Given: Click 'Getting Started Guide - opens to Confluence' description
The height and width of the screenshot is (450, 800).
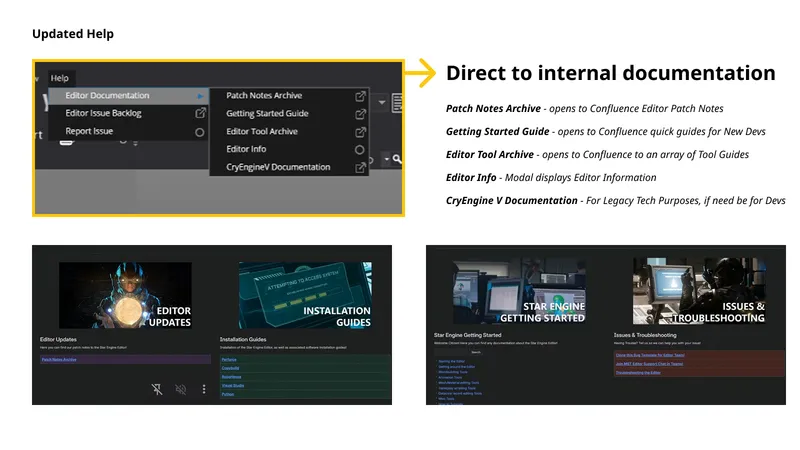Looking at the screenshot, I should point(606,132).
